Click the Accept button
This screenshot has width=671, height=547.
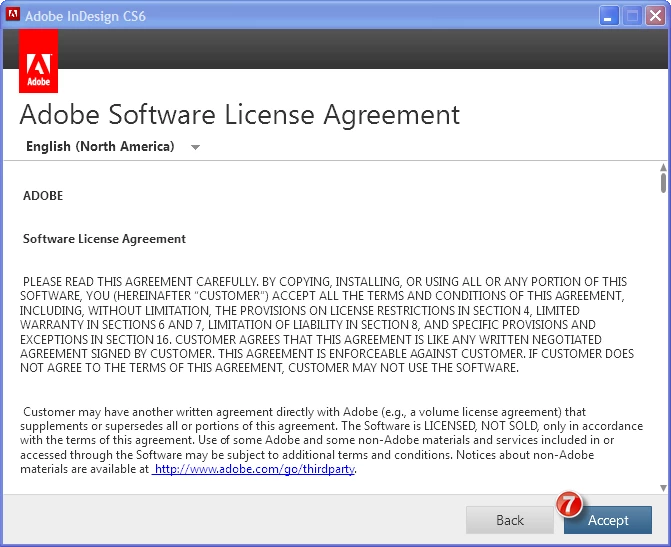[608, 520]
